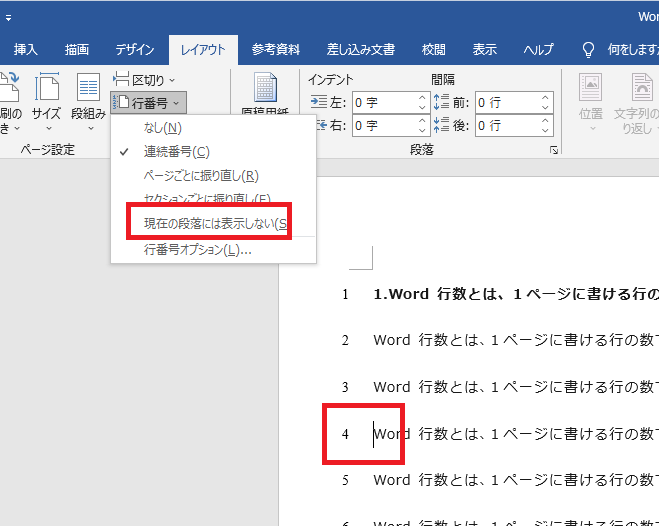Open the 段落 dialog launcher
This screenshot has height=526, width=659.
pos(554,150)
